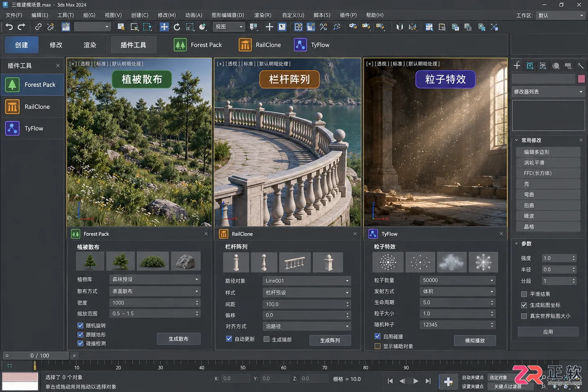The height and width of the screenshot is (392, 588).
Task: Open the 渲染(R) menu
Action: click(x=263, y=15)
